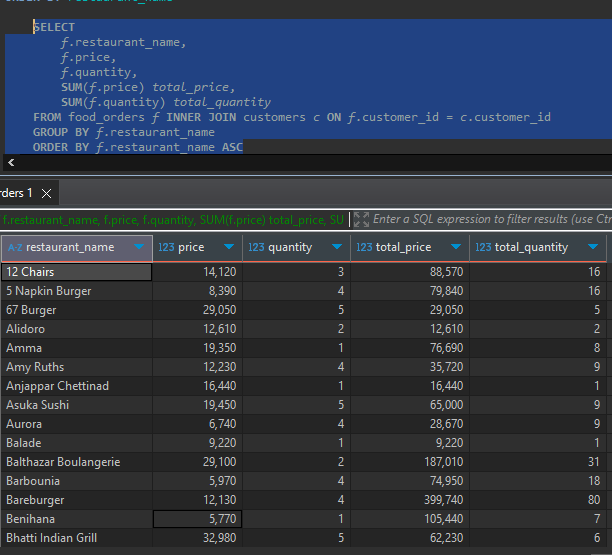Select the 'Benihana' cell
This screenshot has width=612, height=555.
[76, 519]
